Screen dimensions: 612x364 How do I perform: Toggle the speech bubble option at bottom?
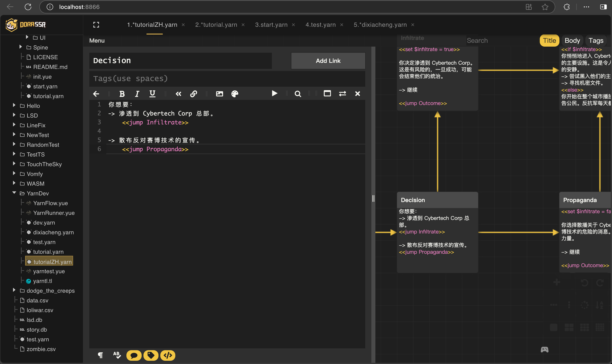point(134,355)
